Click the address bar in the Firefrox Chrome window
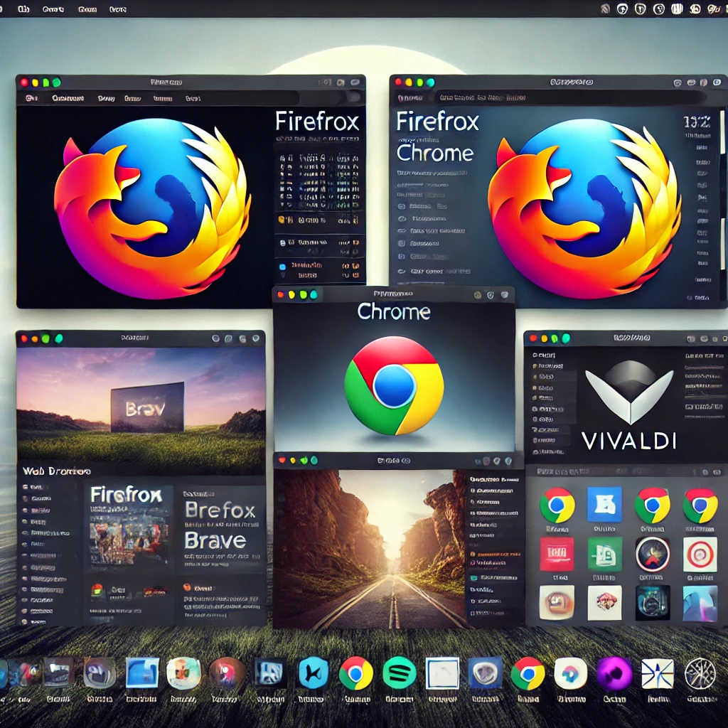The height and width of the screenshot is (728, 728). click(x=570, y=97)
